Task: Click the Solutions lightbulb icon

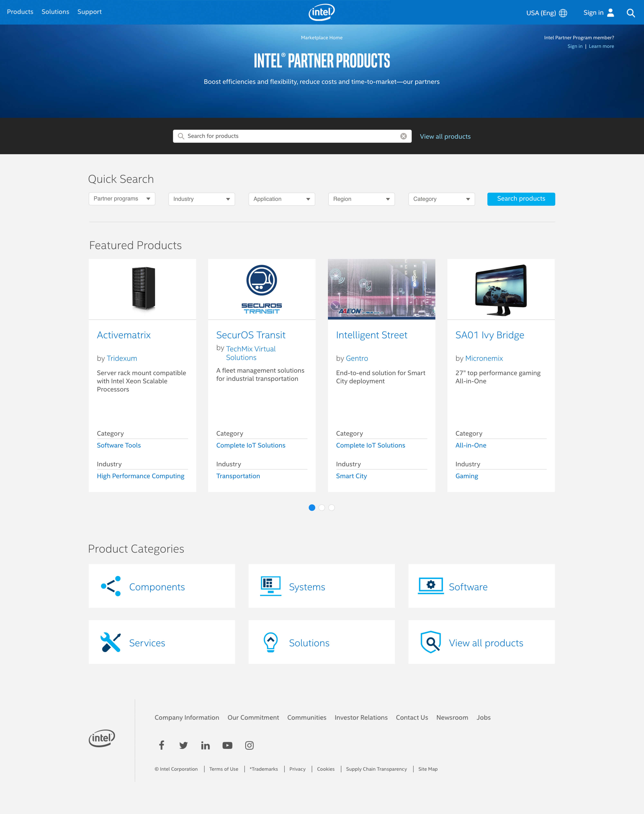Action: coord(271,642)
